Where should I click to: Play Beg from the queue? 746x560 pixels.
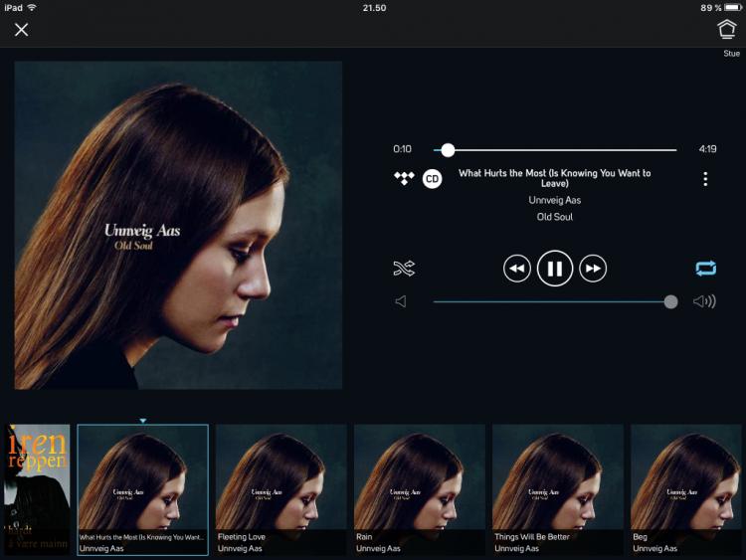(x=686, y=489)
